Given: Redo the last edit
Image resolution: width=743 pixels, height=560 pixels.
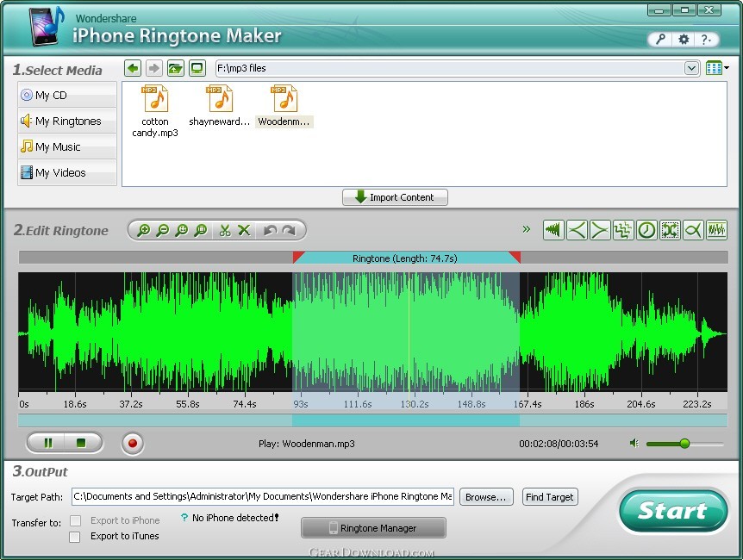Looking at the screenshot, I should tap(289, 230).
